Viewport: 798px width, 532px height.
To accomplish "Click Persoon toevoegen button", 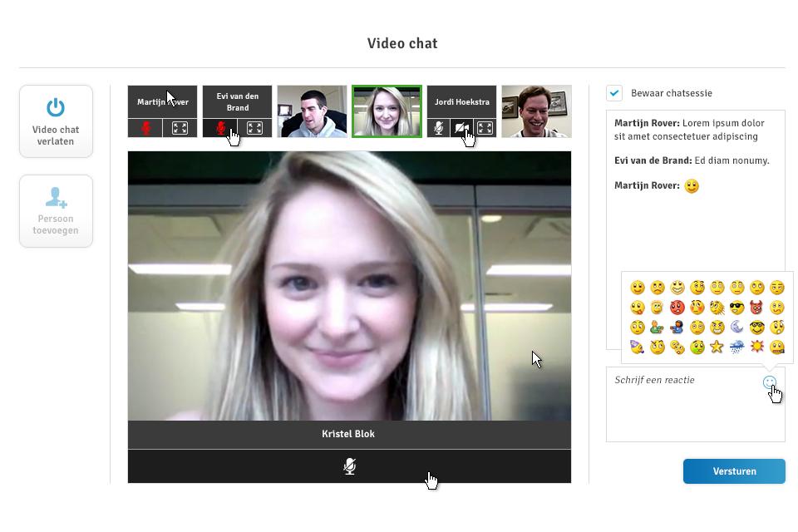I will 56,210.
